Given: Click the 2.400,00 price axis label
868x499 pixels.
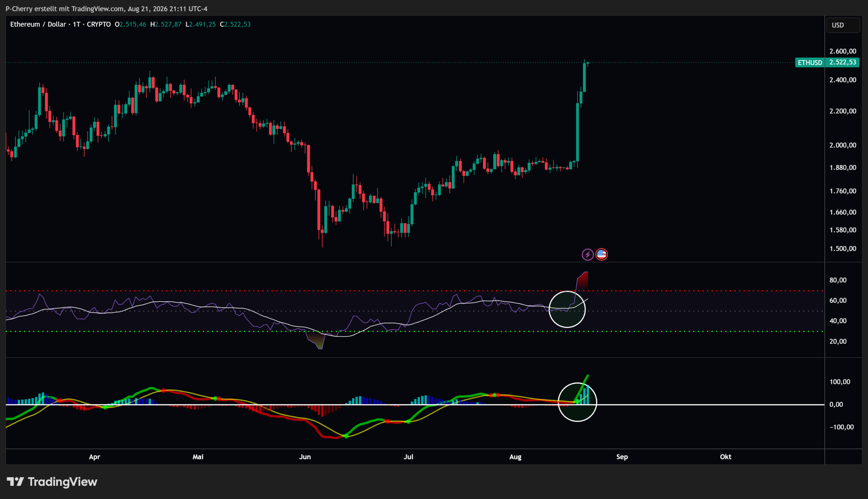Looking at the screenshot, I should coord(843,80).
